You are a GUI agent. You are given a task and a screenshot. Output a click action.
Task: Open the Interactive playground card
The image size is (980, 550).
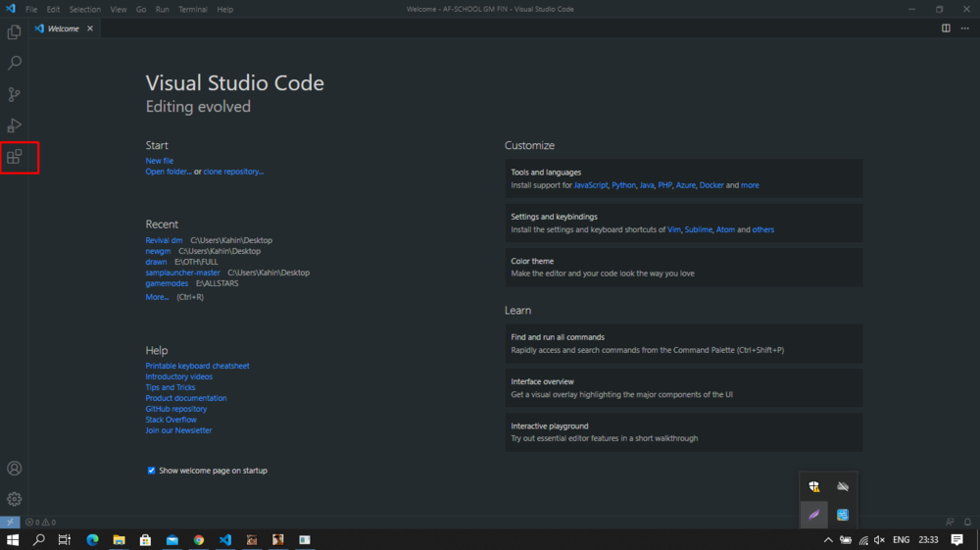click(684, 432)
